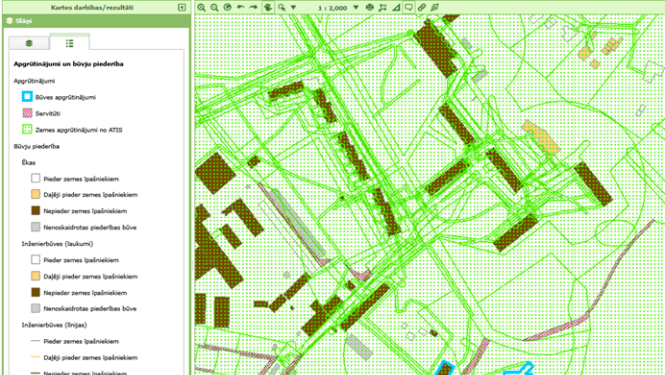Switch to the legend list tab
The height and width of the screenshot is (375, 665).
pyautogui.click(x=70, y=43)
